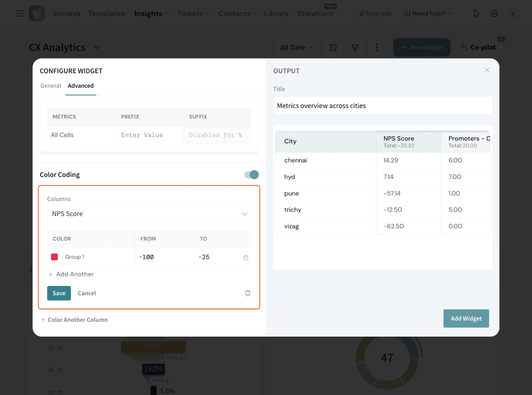Click the dashboard filter funnel icon
This screenshot has height=395, width=532.
(355, 48)
